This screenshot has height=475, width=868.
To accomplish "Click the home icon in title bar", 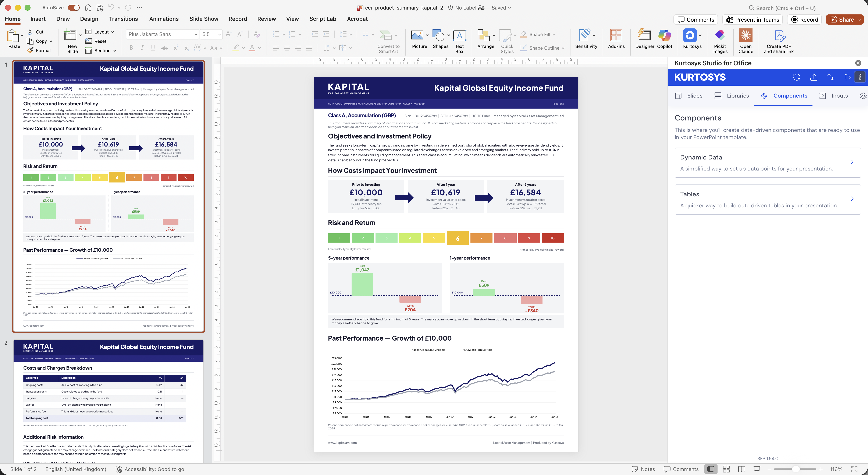I will coord(88,7).
